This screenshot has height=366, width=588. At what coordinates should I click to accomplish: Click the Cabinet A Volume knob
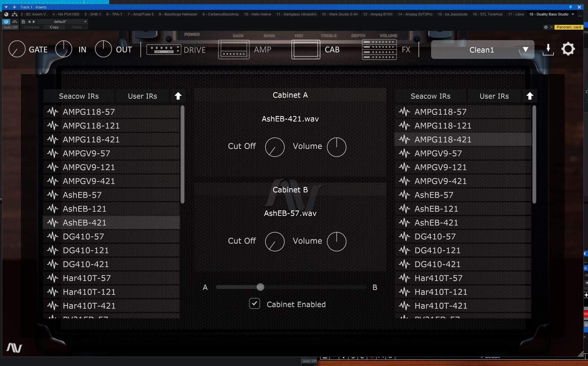coord(337,147)
